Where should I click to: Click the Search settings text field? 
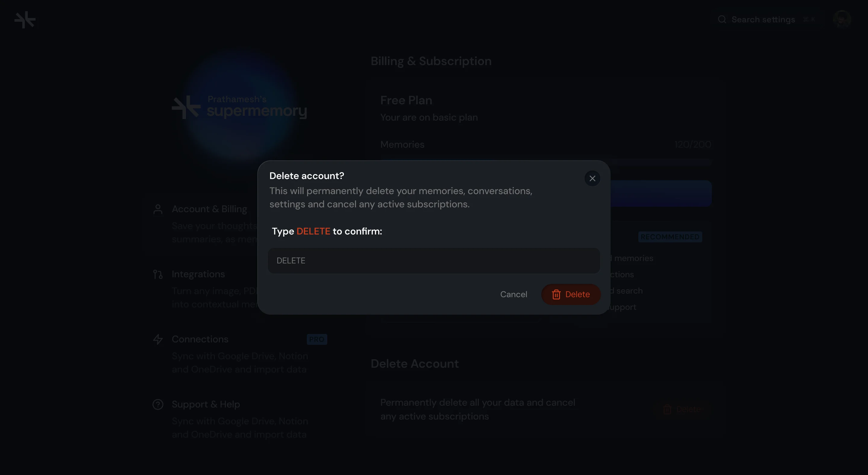(x=763, y=20)
